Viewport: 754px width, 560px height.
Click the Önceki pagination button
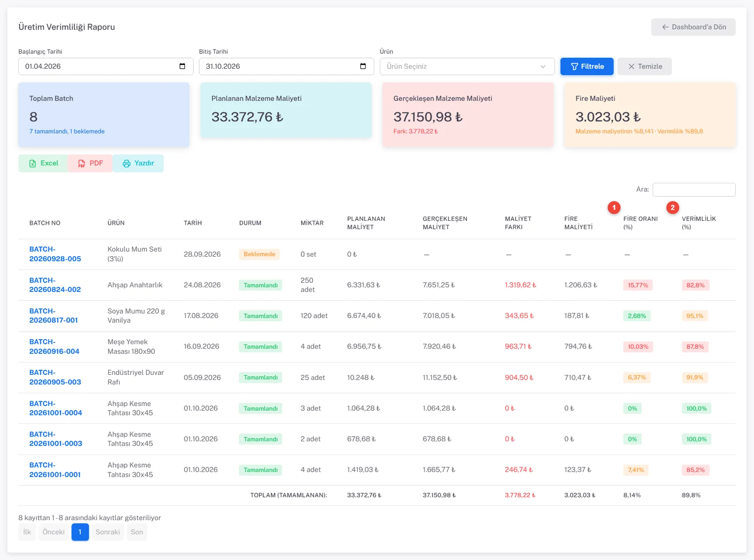pos(54,532)
